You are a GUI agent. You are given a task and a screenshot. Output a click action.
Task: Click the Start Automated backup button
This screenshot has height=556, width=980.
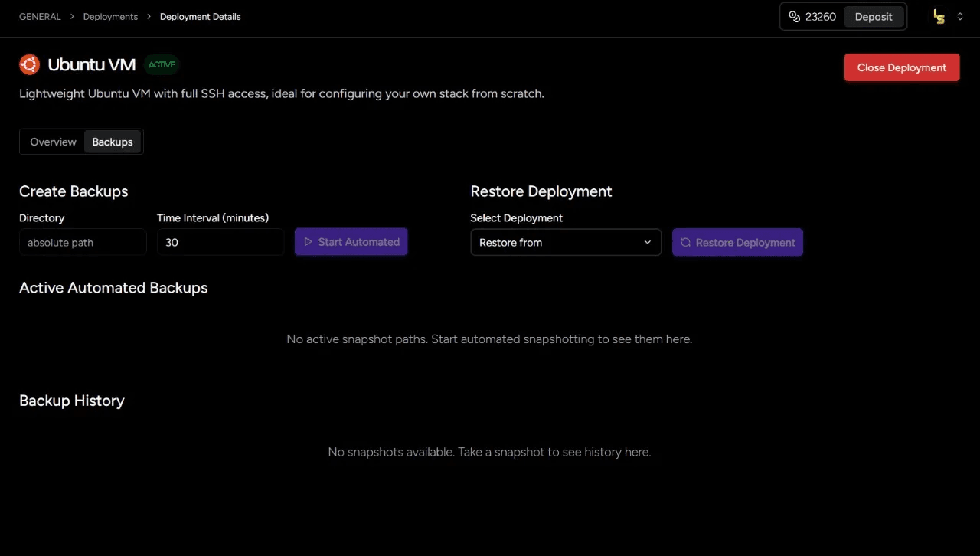tap(351, 242)
